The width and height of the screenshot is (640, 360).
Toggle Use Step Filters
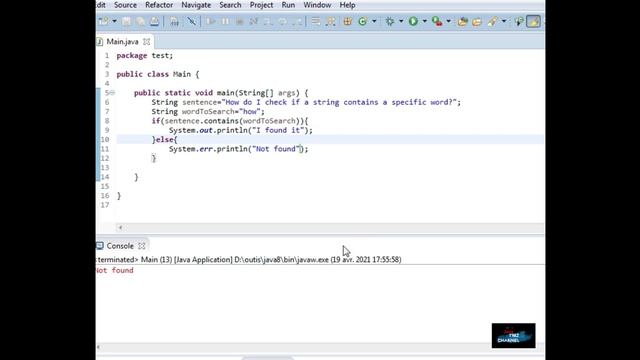(331, 21)
